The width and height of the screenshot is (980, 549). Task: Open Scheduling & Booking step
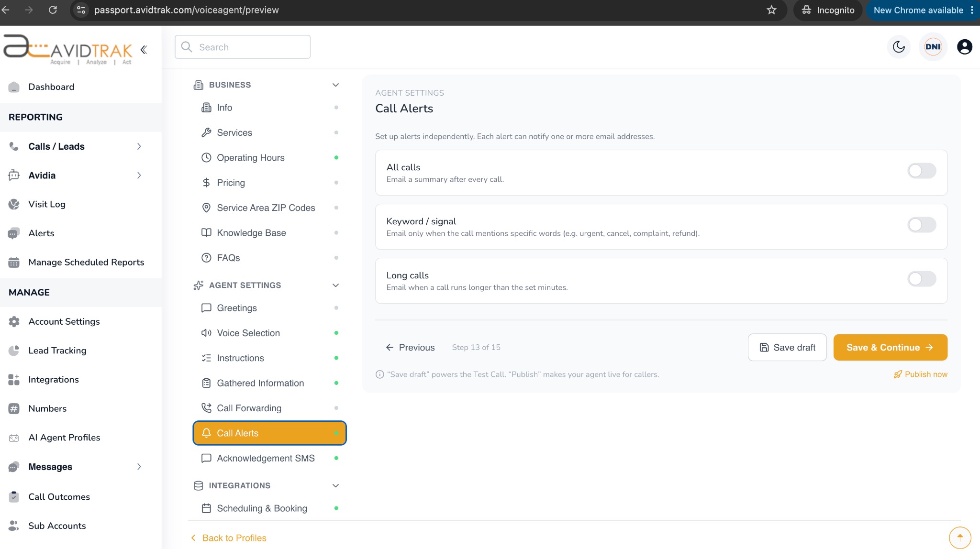[269, 508]
